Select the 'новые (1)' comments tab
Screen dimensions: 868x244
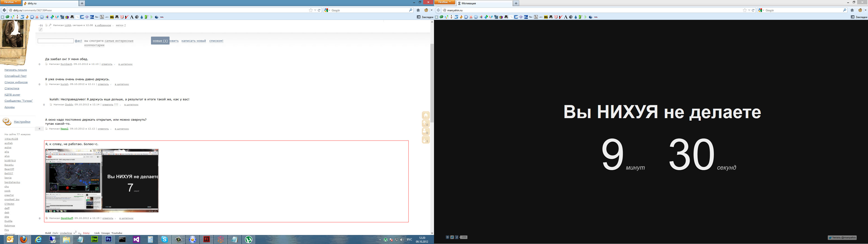pos(160,41)
